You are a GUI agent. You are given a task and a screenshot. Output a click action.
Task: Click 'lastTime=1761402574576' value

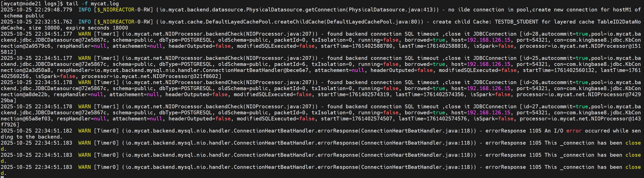[x=432, y=119]
